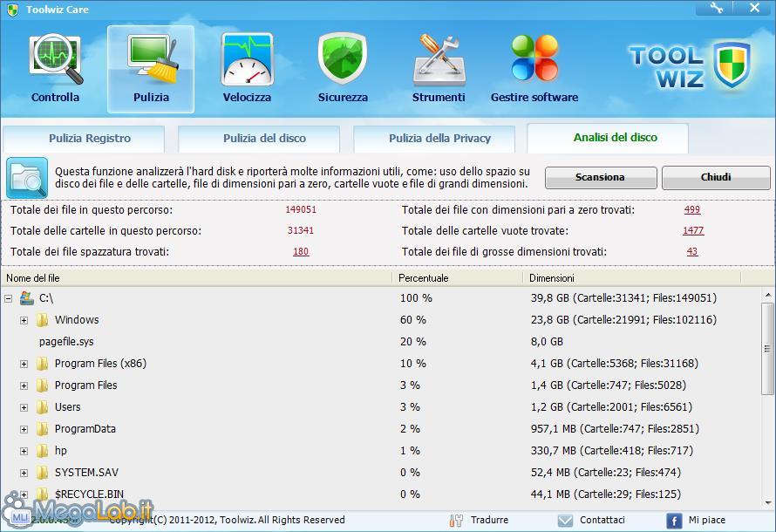Image resolution: width=776 pixels, height=532 pixels.
Task: Click the Toolwiz Care title bar shield icon
Action: [13, 10]
